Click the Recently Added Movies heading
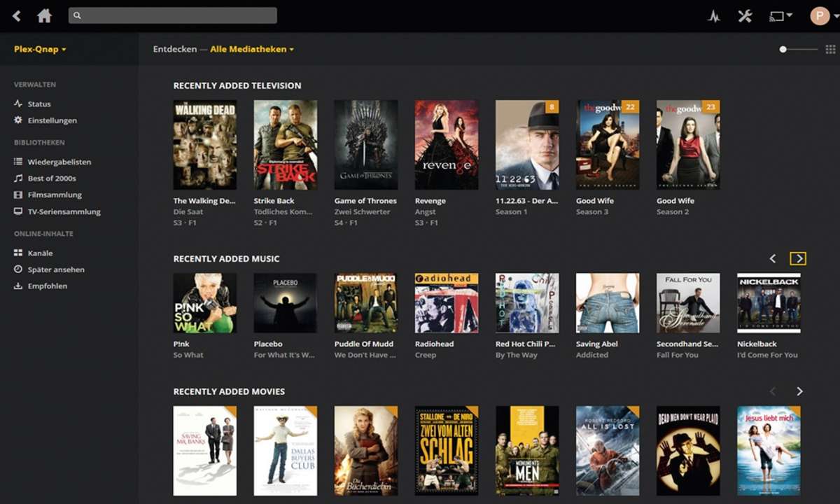 coord(230,391)
